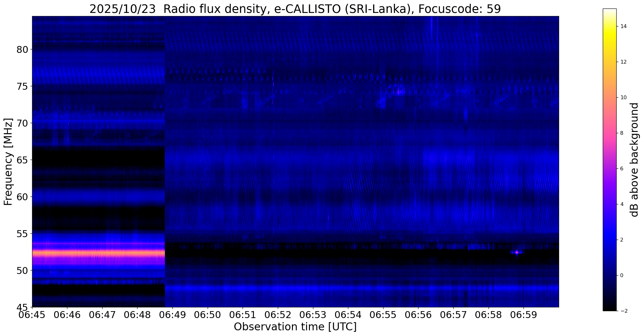This screenshot has height=336, width=644.
Task: Click the 06:55 time tick label
Action: click(383, 315)
